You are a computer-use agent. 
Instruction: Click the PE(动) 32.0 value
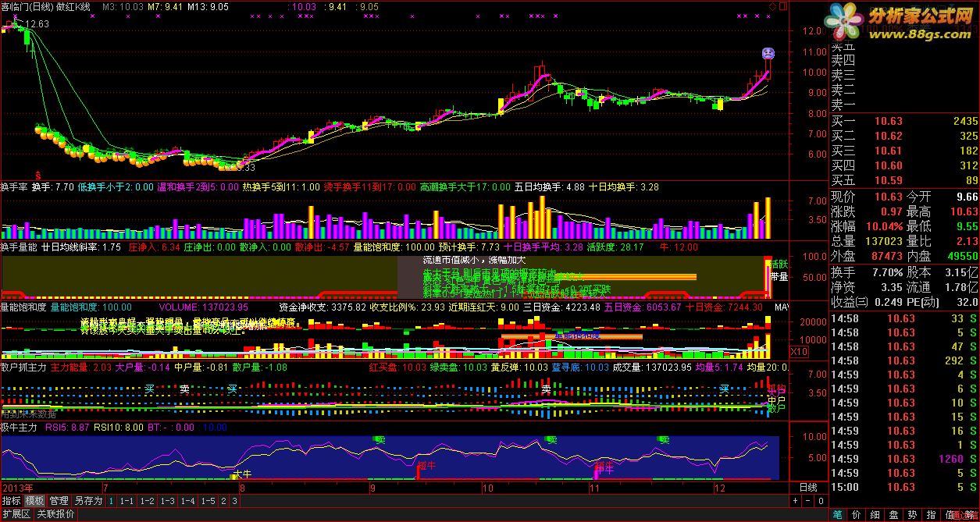(x=967, y=302)
